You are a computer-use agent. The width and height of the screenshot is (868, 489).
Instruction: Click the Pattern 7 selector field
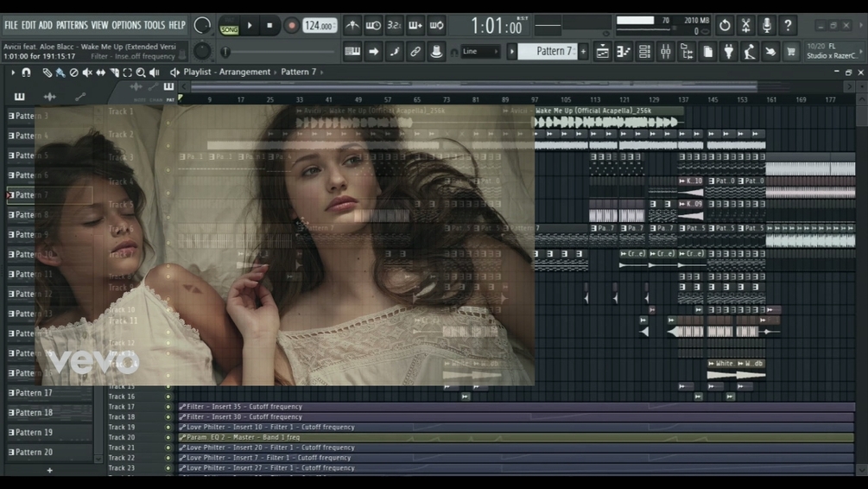(548, 52)
